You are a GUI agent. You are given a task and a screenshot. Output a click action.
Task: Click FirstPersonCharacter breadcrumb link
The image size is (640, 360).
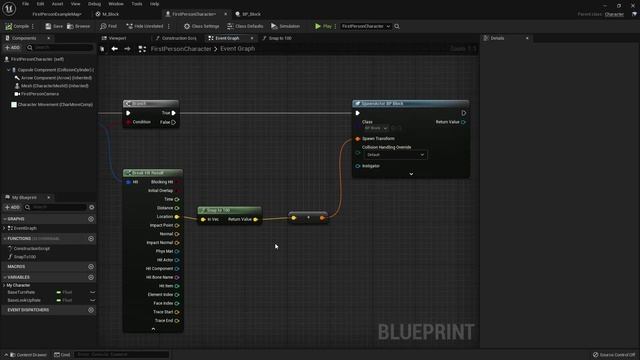[181, 49]
